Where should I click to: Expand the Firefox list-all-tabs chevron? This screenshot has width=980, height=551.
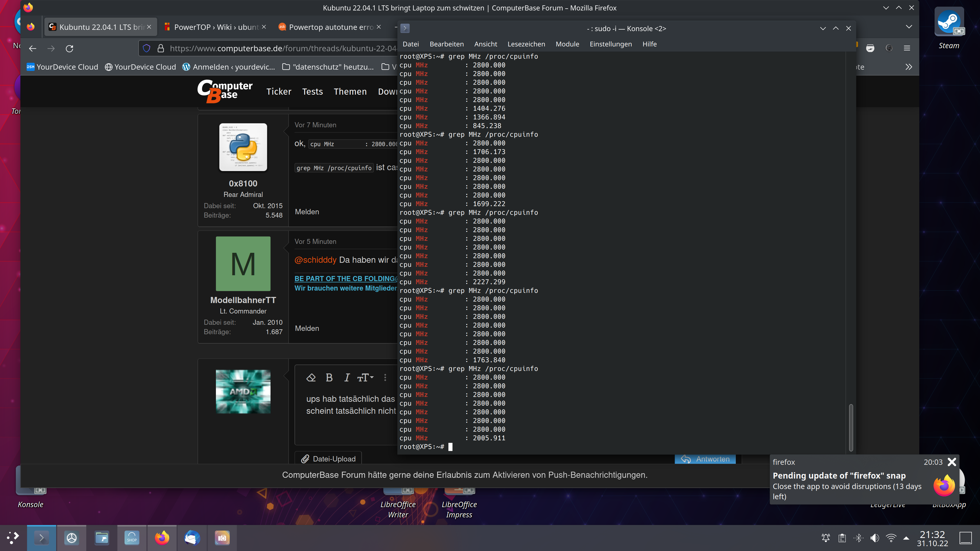point(909,27)
